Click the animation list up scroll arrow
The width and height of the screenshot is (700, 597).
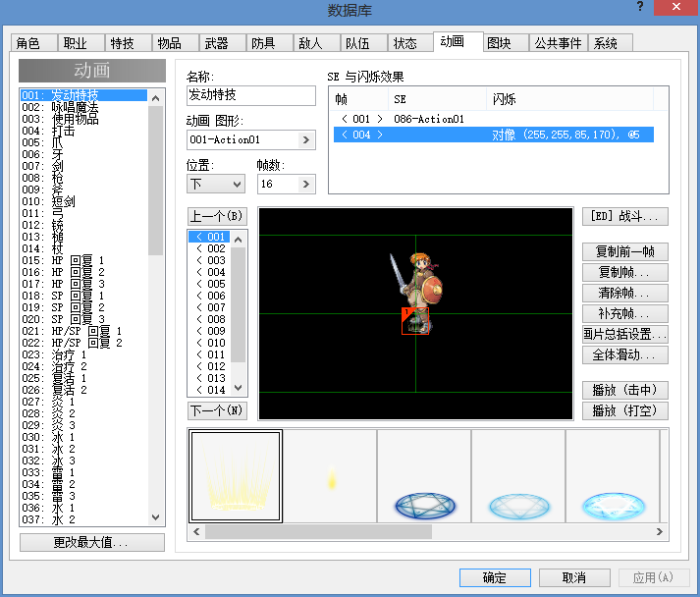[155, 98]
